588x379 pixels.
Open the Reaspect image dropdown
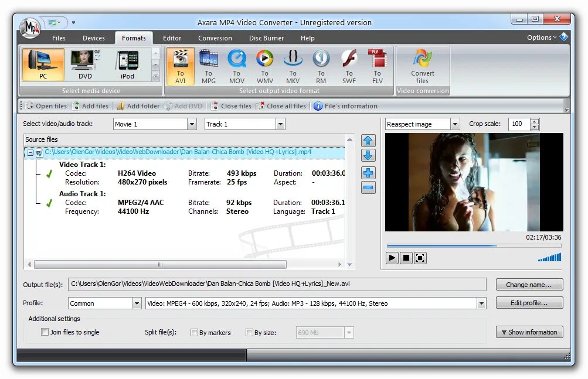(x=456, y=124)
